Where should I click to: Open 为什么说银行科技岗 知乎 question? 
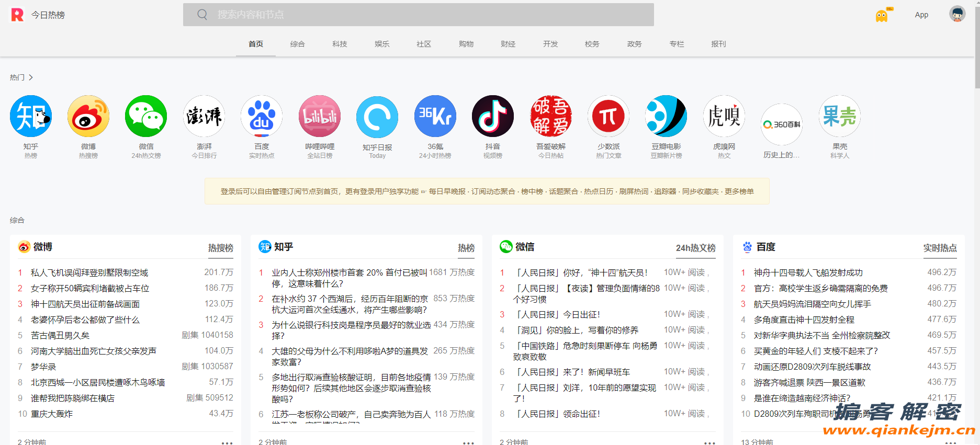click(x=351, y=330)
